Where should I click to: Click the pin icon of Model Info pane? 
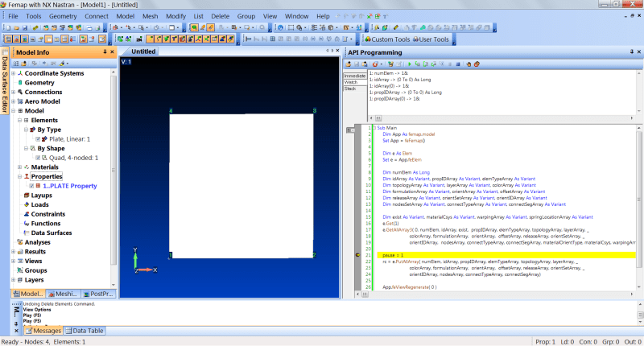(105, 52)
